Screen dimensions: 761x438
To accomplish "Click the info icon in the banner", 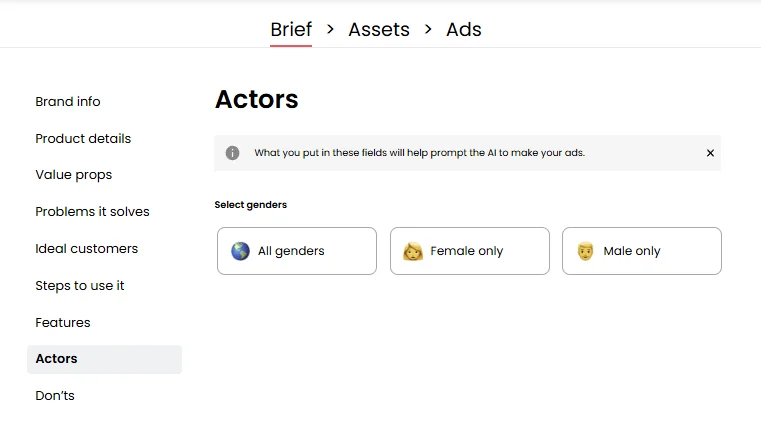I will coord(232,153).
